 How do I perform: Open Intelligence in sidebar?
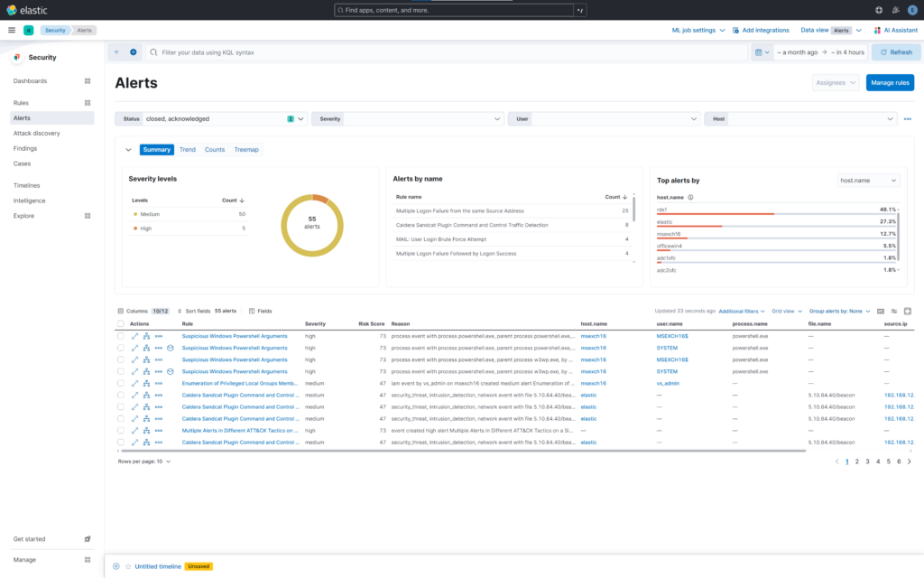point(29,200)
